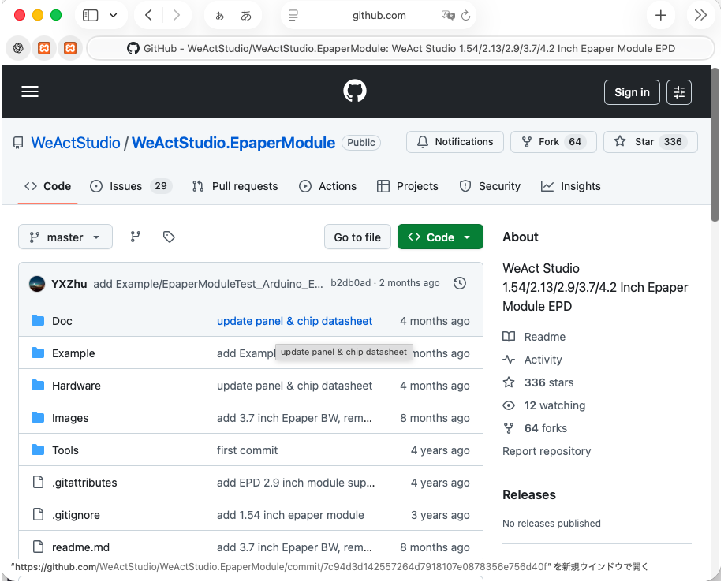The height and width of the screenshot is (582, 728).
Task: Click the GitHub Octocat logo
Action: tap(355, 91)
